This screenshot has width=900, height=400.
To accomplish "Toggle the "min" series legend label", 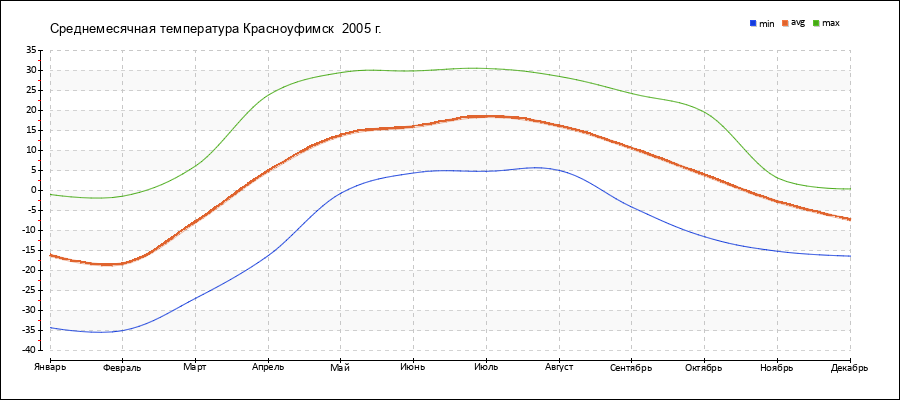I will (x=767, y=23).
